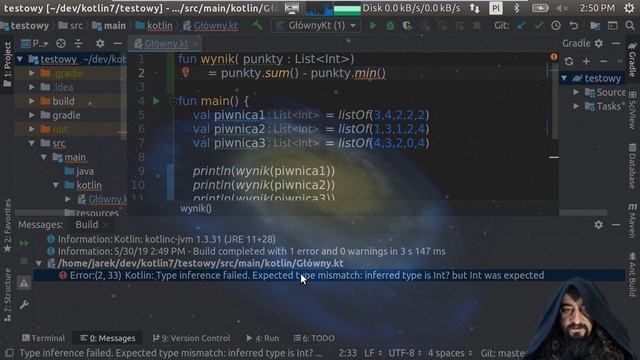This screenshot has width=640, height=360.
Task: Expand the build folder
Action: point(32,101)
